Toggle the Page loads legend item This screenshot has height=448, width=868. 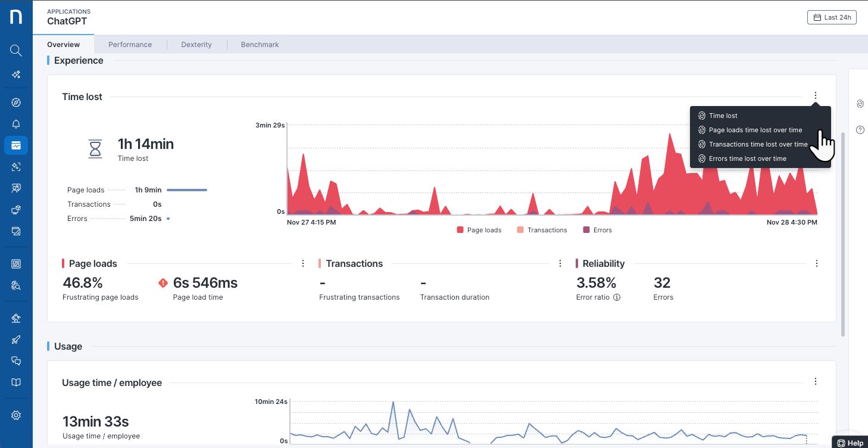pos(479,230)
